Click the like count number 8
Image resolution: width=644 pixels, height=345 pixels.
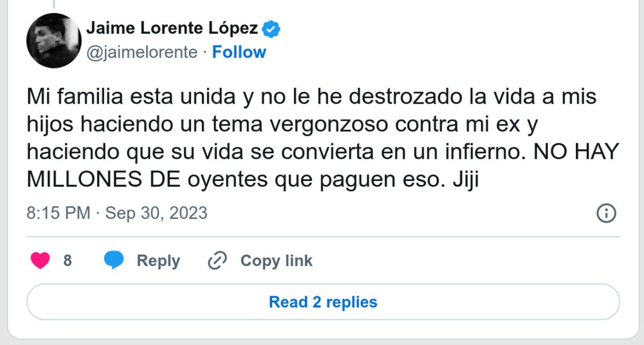(68, 261)
